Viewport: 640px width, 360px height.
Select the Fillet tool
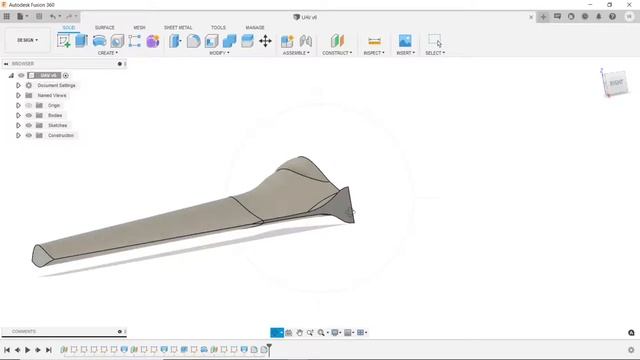click(x=193, y=41)
